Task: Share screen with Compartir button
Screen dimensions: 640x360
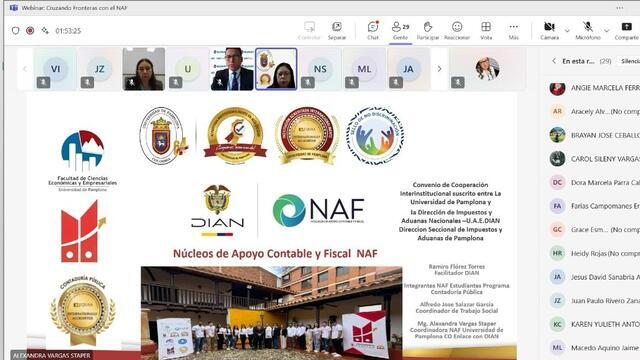Action: tap(627, 31)
